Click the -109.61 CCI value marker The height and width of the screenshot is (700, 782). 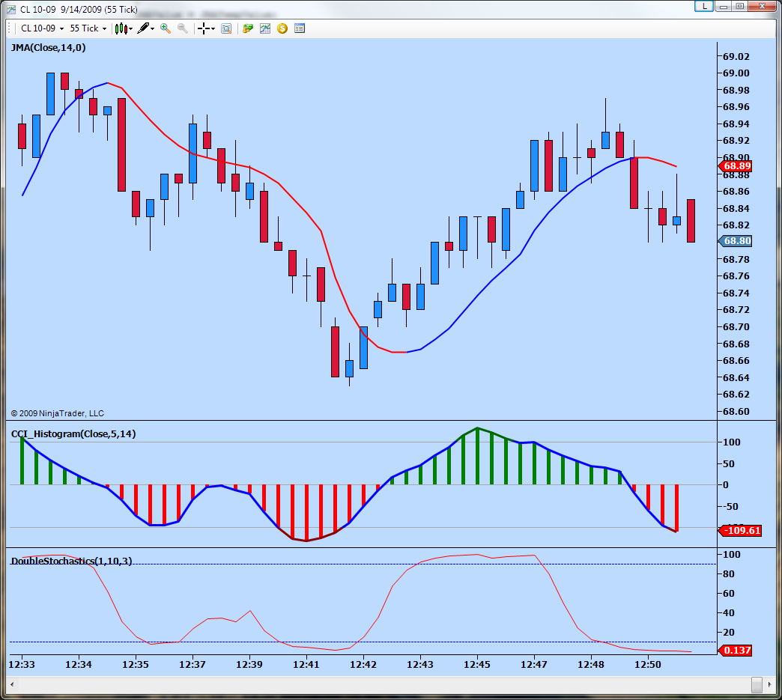pos(740,531)
